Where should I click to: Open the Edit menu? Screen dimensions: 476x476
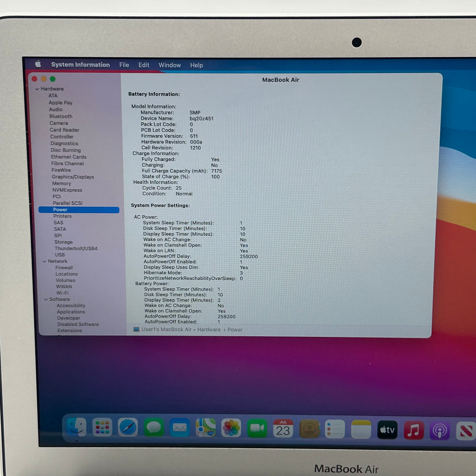[144, 65]
